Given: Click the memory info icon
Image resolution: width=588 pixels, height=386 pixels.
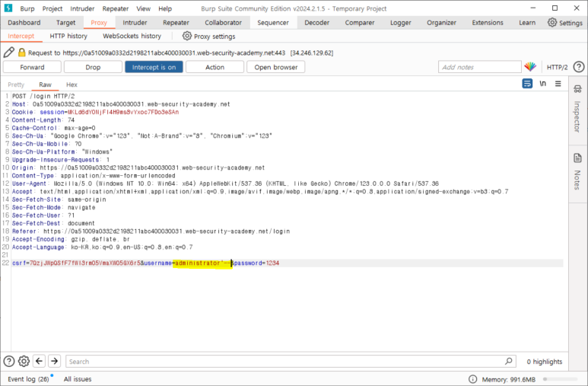Looking at the screenshot, I should click(x=473, y=379).
